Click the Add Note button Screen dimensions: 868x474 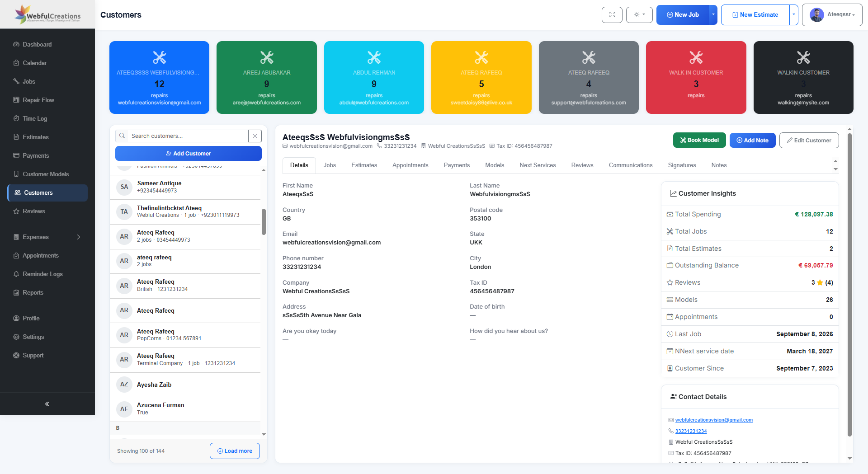(753, 140)
